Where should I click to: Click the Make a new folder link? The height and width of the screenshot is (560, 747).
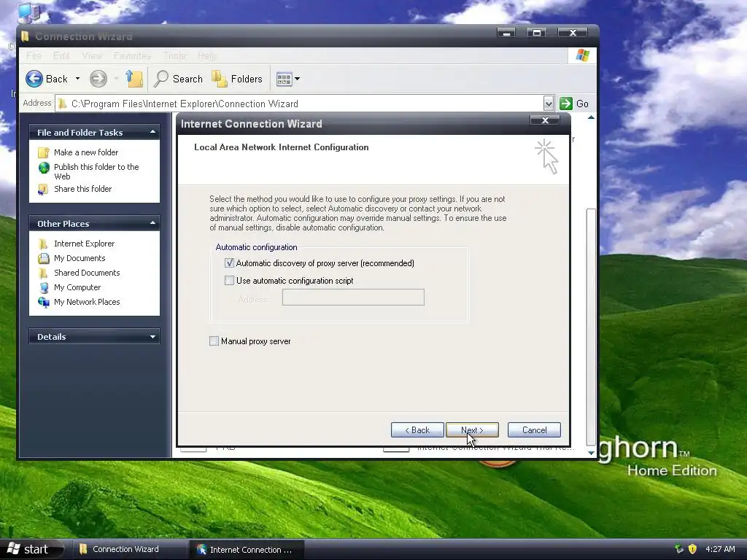[x=86, y=152]
